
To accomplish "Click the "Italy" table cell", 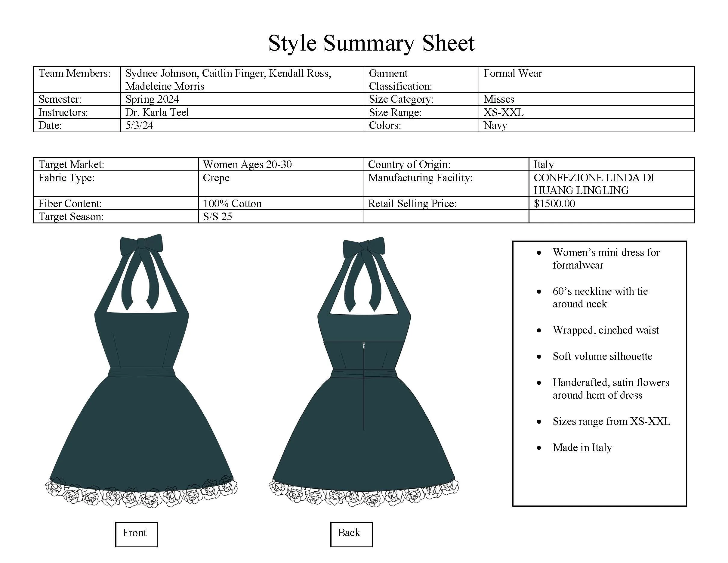I will (611, 164).
